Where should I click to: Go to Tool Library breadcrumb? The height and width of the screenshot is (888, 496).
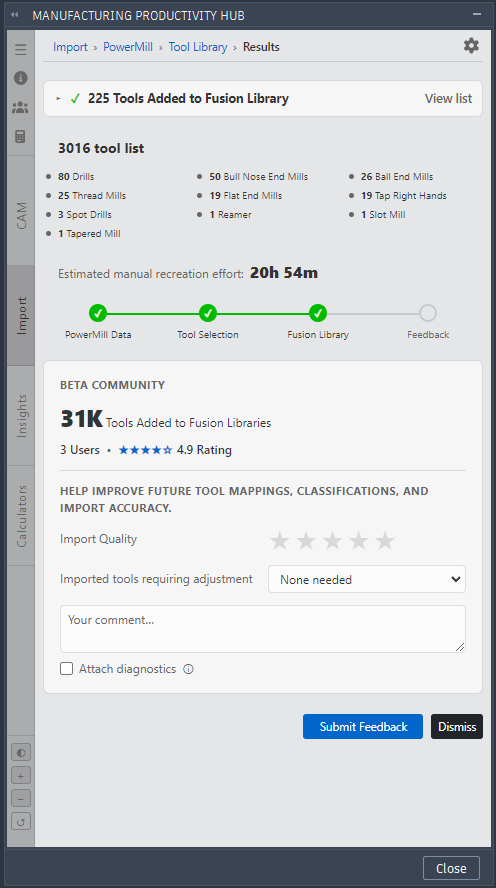(198, 47)
